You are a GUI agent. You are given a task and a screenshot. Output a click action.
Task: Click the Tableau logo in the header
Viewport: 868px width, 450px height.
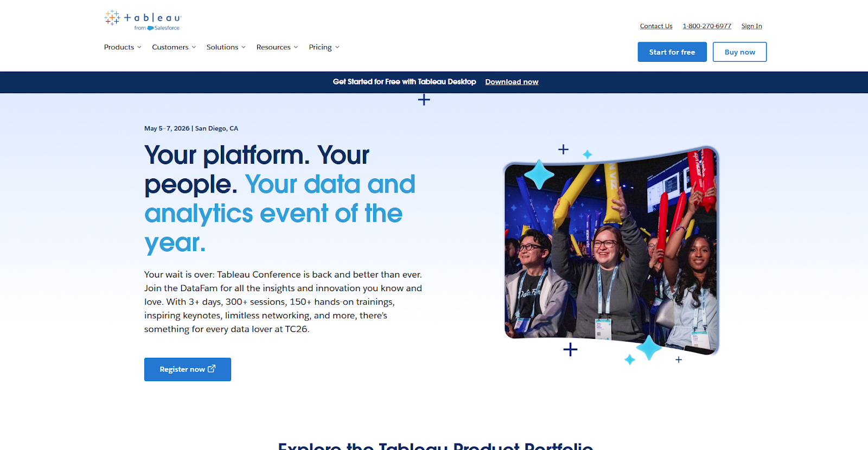143,19
